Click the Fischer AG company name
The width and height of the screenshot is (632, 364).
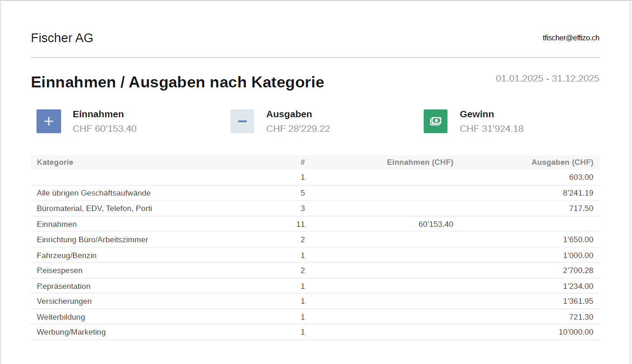coord(62,38)
